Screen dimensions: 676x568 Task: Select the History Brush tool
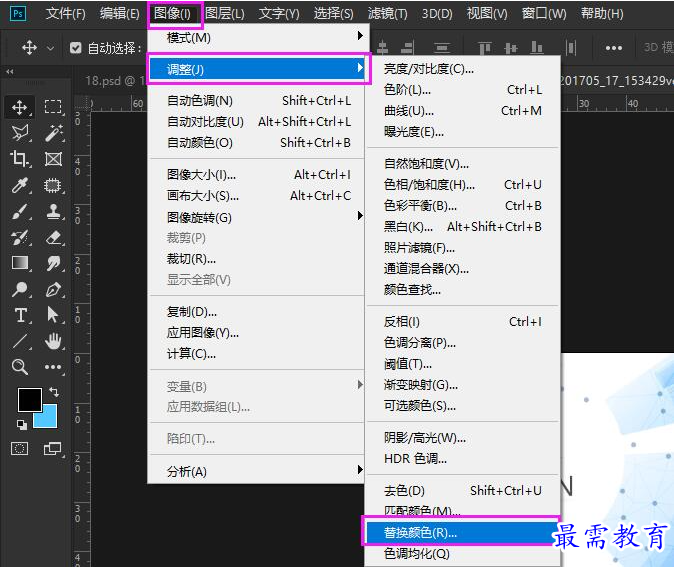pyautogui.click(x=19, y=237)
